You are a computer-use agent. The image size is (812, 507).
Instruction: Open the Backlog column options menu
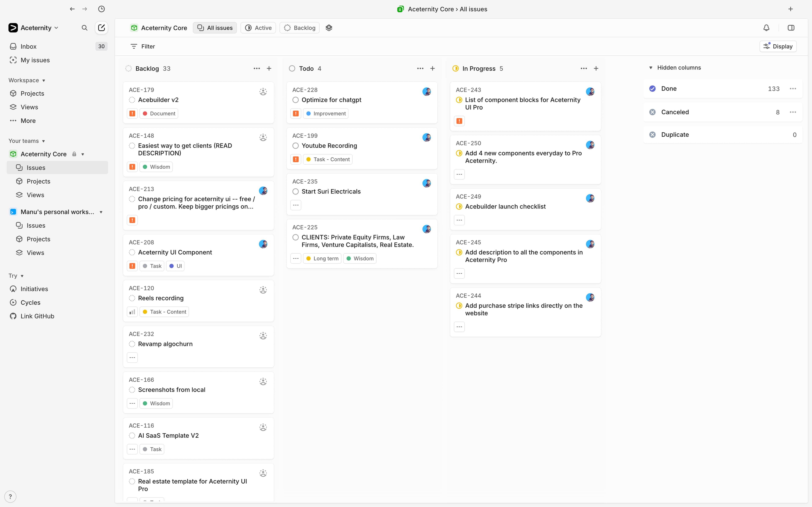point(256,68)
